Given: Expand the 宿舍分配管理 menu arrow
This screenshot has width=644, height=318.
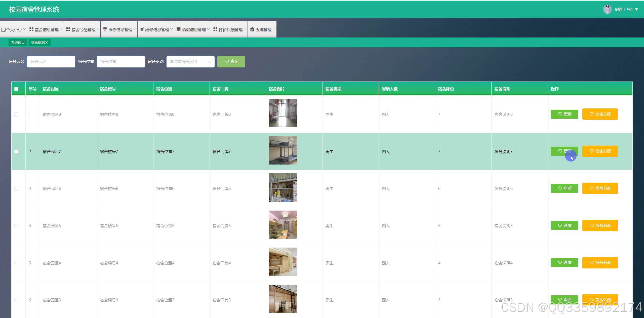Looking at the screenshot, I should pos(98,29).
